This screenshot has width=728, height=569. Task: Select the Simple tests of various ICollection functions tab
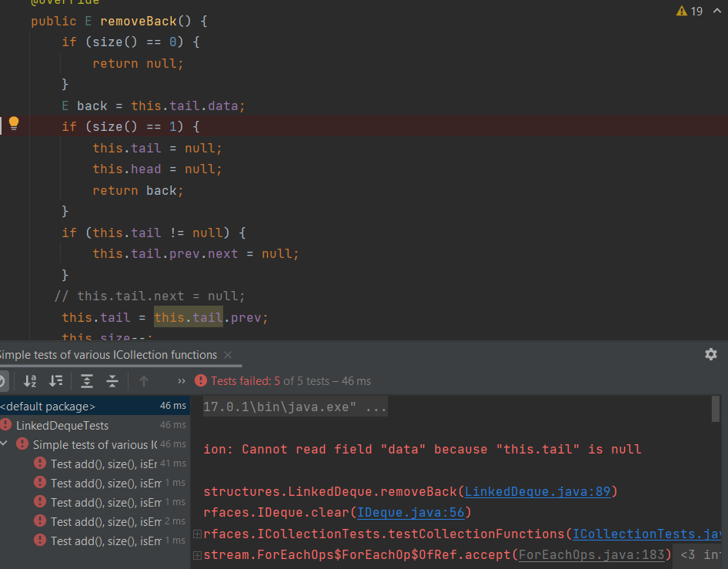108,355
